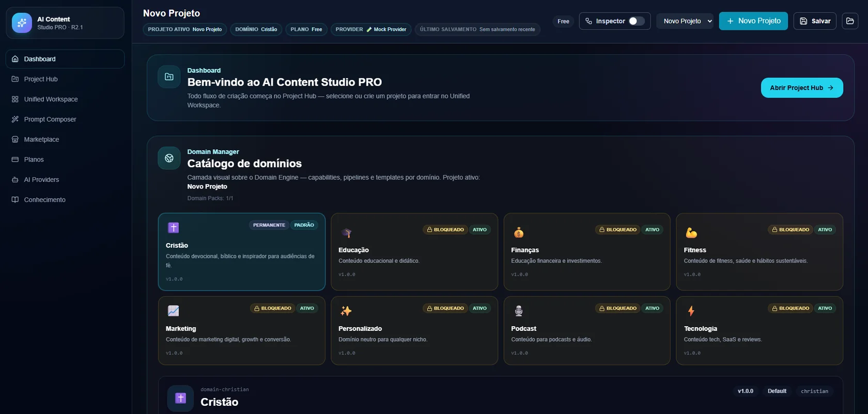Click the Domain Packs: 1/1 text
The width and height of the screenshot is (868, 414).
tap(210, 198)
